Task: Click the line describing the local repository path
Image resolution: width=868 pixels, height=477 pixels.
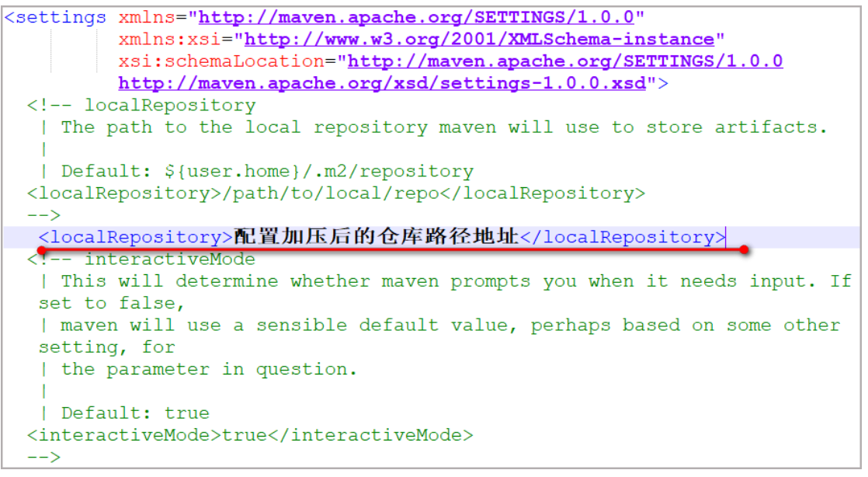Action: (x=444, y=127)
